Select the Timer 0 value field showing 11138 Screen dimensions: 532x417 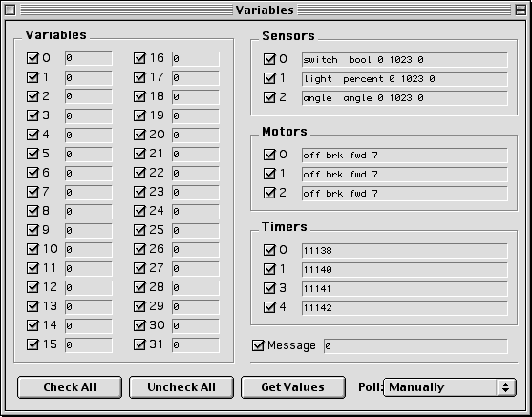[404, 251]
